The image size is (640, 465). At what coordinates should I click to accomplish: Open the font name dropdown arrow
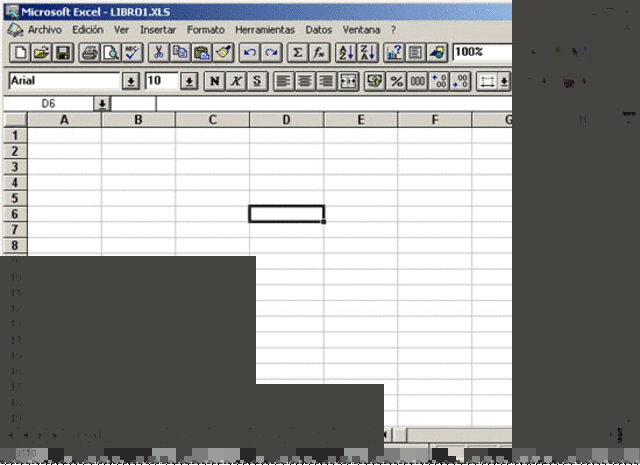pos(131,81)
